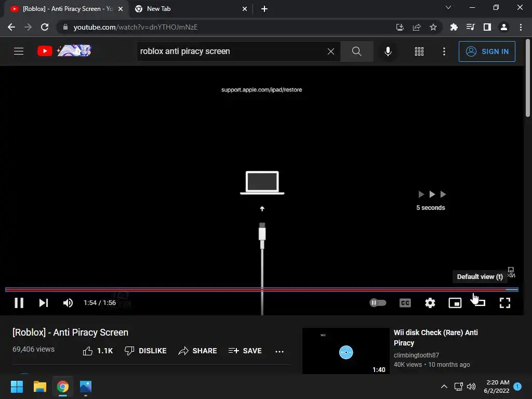Open more actions ellipsis under video

(279, 351)
